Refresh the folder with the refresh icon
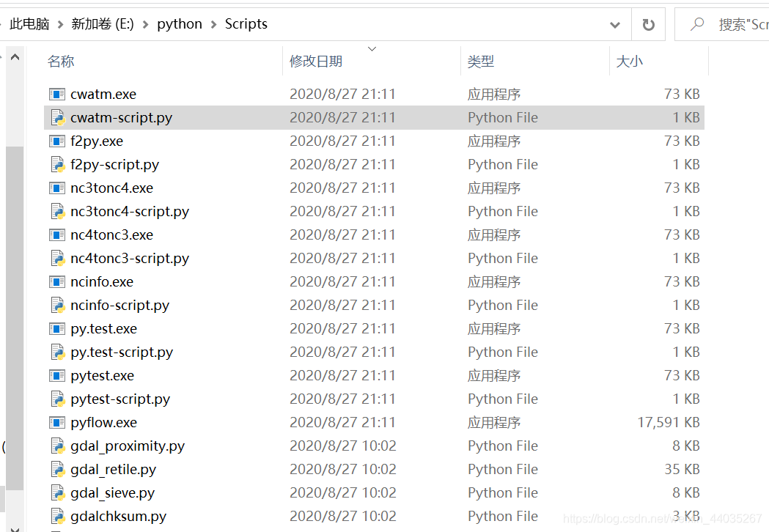This screenshot has width=769, height=532. (648, 24)
